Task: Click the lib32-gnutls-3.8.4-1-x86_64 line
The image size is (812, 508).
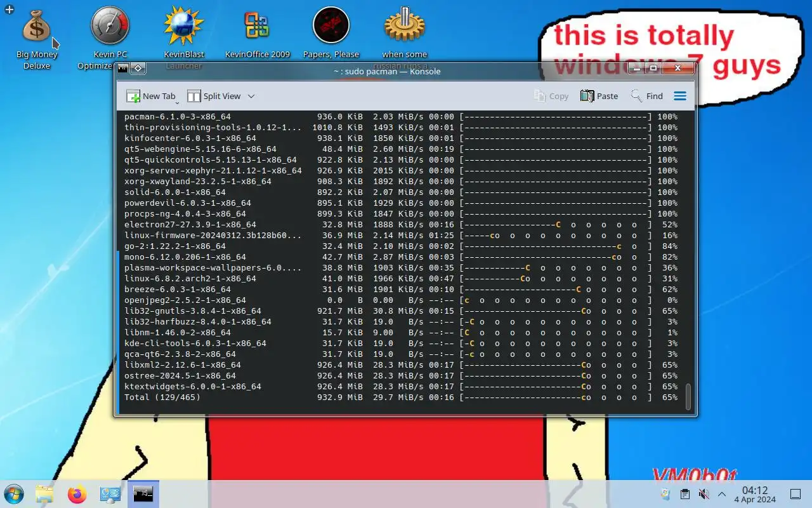Action: [x=401, y=311]
